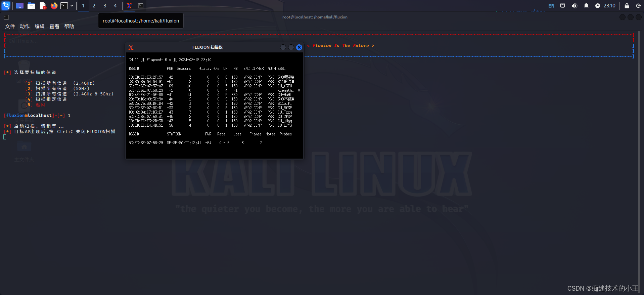Open the notifications bell icon
This screenshot has width=644, height=295.
point(586,6)
